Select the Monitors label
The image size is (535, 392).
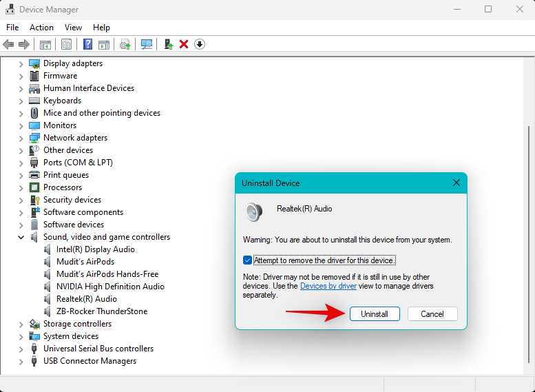[60, 125]
